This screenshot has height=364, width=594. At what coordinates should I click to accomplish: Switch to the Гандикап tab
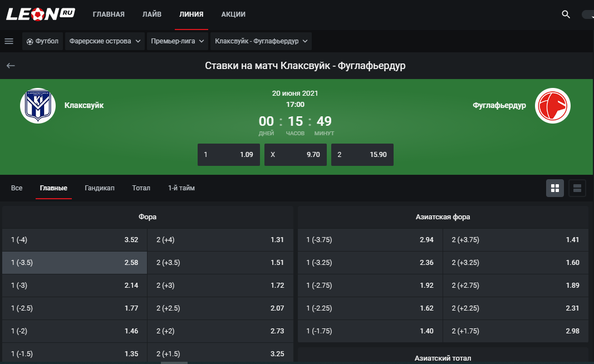100,188
